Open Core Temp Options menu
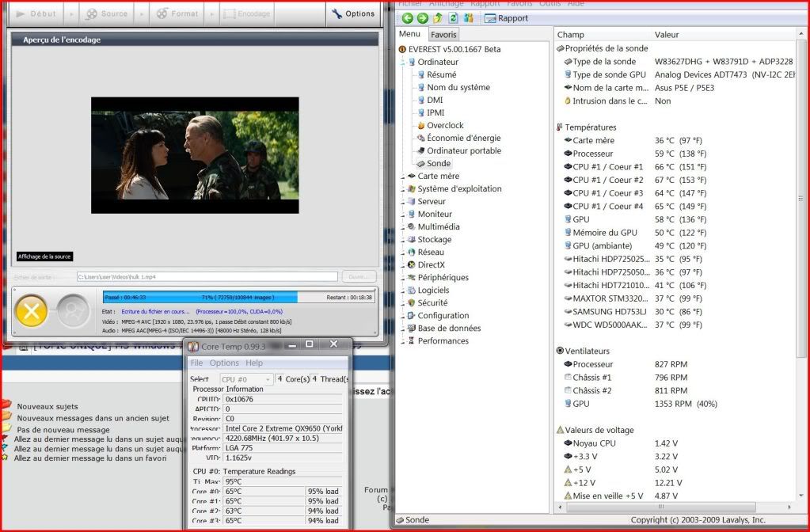 (x=224, y=363)
